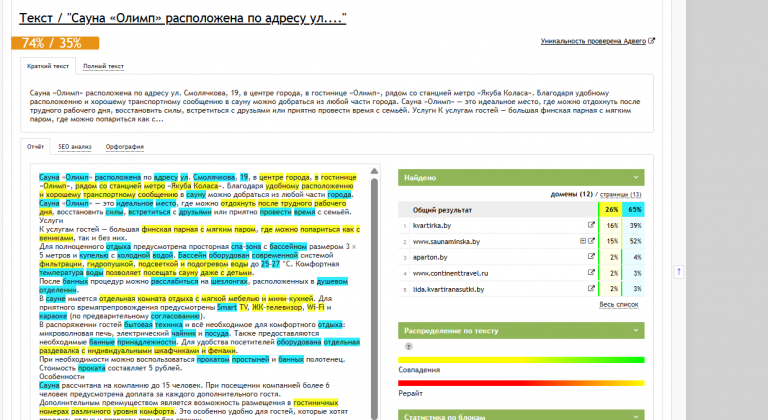Click the highlighted word караоке in report
This screenshot has height=420, width=768.
pyautogui.click(x=53, y=316)
